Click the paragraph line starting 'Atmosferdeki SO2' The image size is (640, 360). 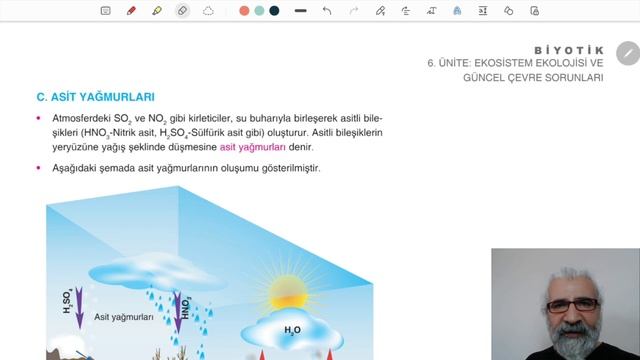tap(217, 119)
